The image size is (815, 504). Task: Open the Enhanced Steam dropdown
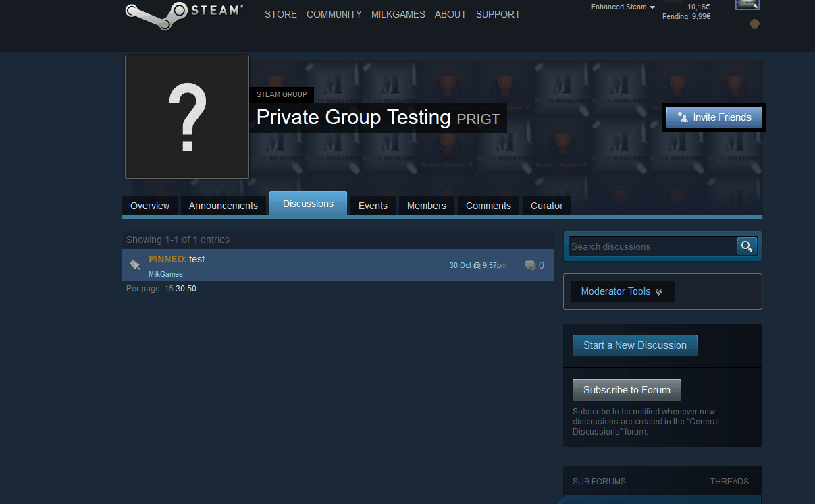(x=623, y=7)
